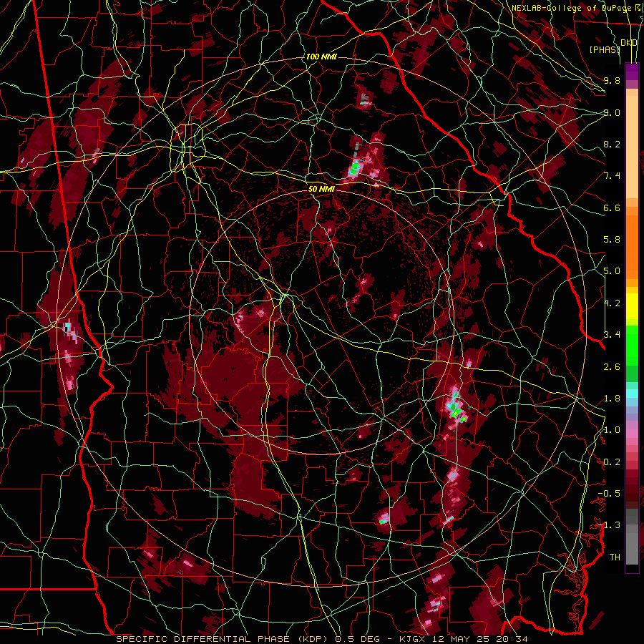Click the yellow segment of the color bar
The height and width of the screenshot is (644, 644).
632,306
